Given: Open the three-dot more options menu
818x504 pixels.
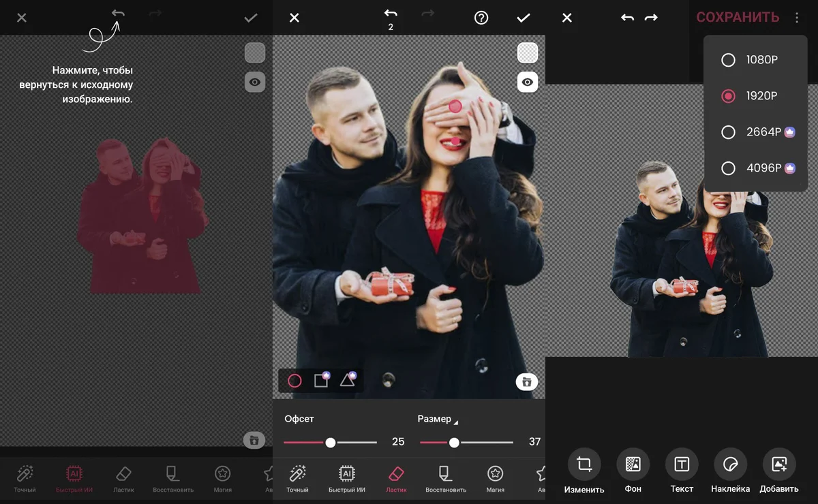Looking at the screenshot, I should [797, 18].
